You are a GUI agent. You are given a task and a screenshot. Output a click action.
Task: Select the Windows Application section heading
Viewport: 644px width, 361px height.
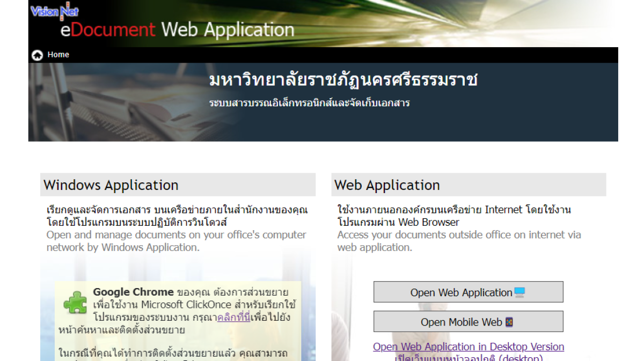111,185
